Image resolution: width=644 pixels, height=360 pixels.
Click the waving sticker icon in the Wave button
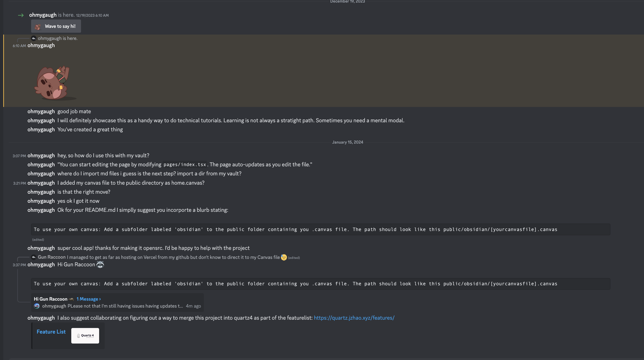[38, 26]
